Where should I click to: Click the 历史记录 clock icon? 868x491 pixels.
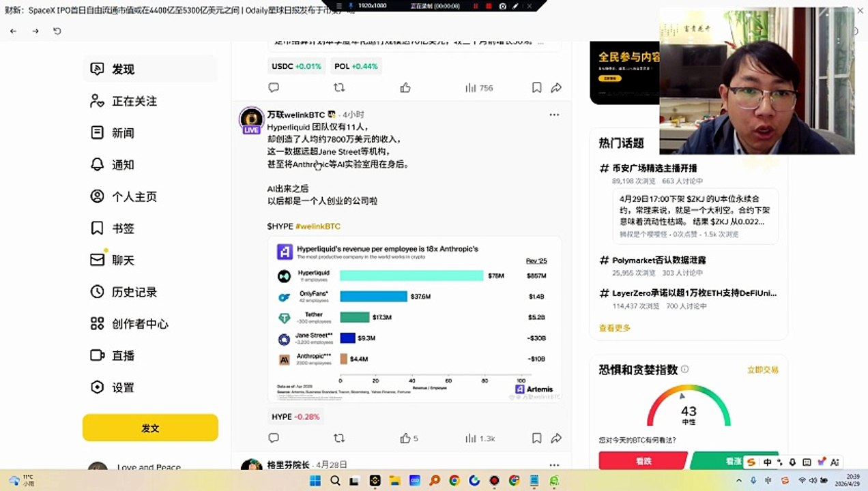coord(98,292)
